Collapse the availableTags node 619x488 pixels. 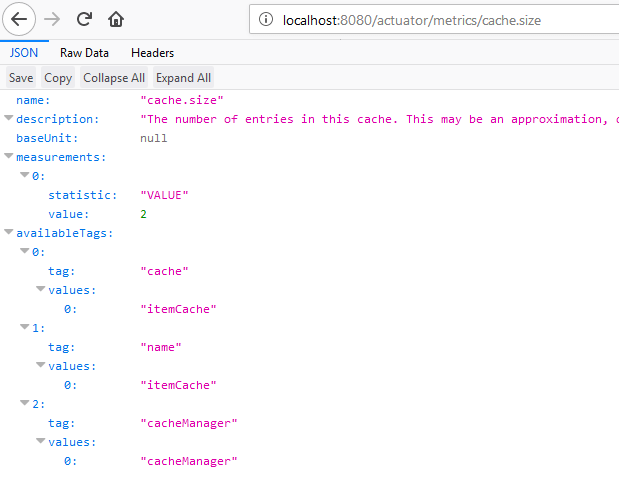coord(9,233)
